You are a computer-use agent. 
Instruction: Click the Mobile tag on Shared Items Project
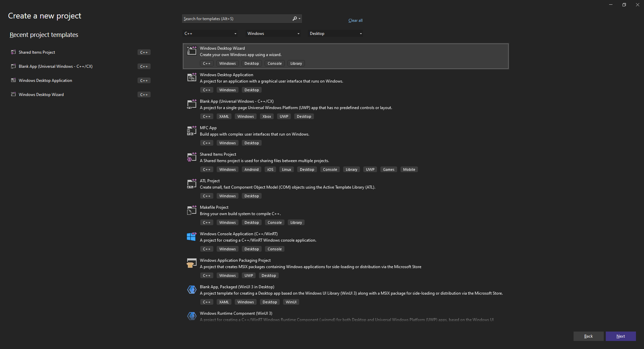[409, 169]
